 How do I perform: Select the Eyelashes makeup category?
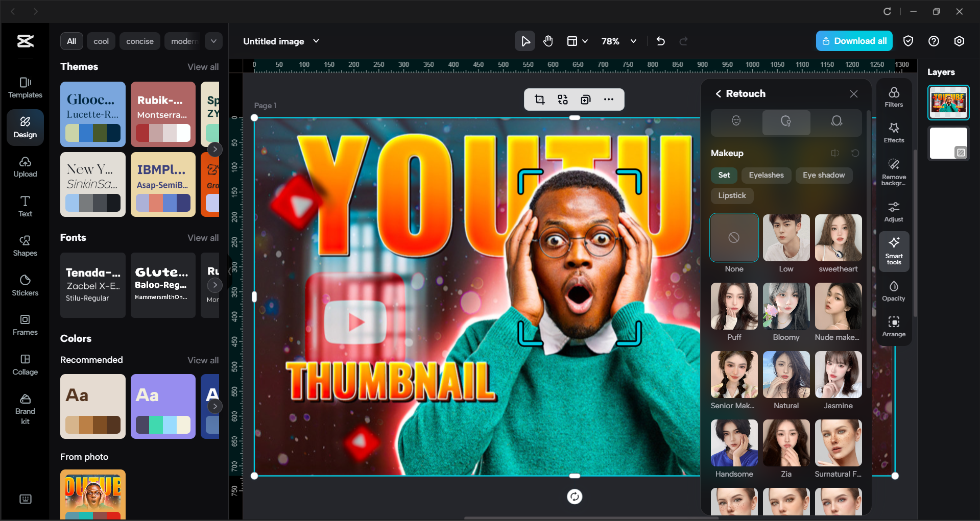(766, 175)
